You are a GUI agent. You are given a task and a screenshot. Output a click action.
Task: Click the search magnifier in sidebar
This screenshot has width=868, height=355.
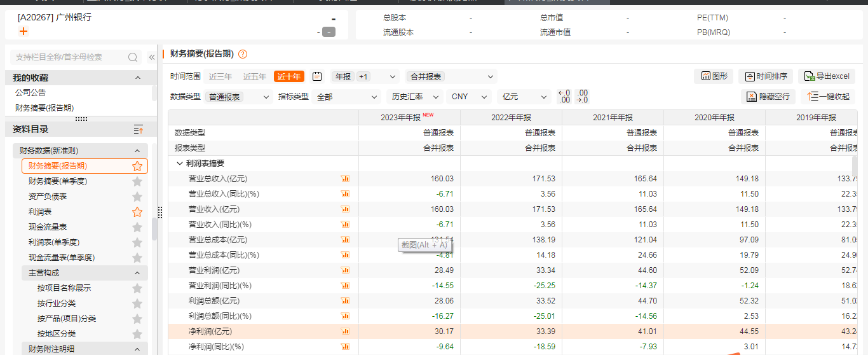(x=133, y=57)
